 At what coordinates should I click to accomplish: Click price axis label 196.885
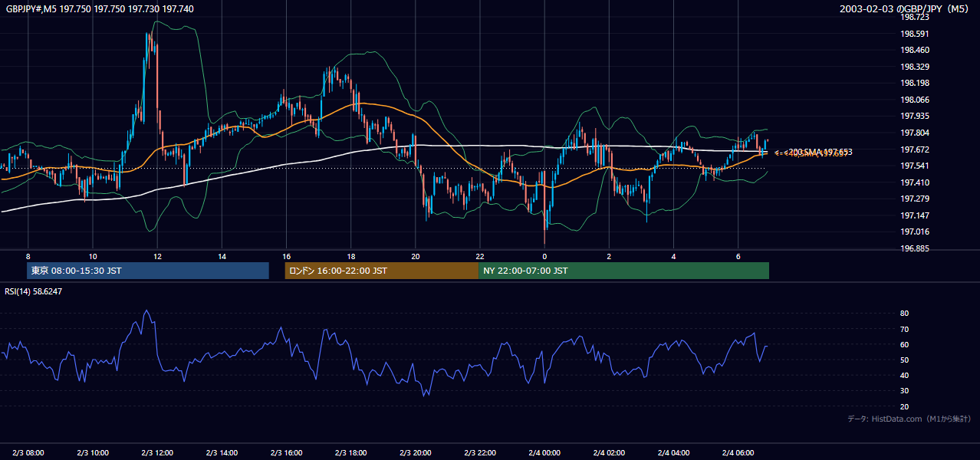tap(914, 248)
